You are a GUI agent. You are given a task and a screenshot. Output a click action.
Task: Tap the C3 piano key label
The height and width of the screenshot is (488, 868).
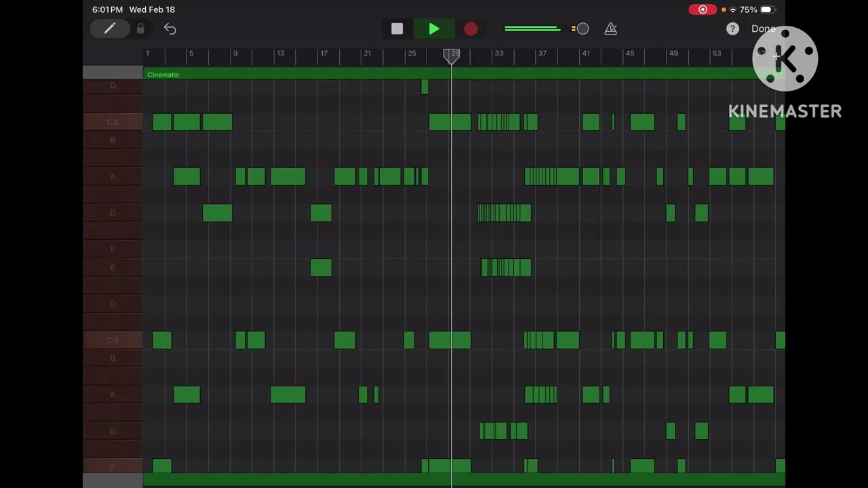[113, 340]
